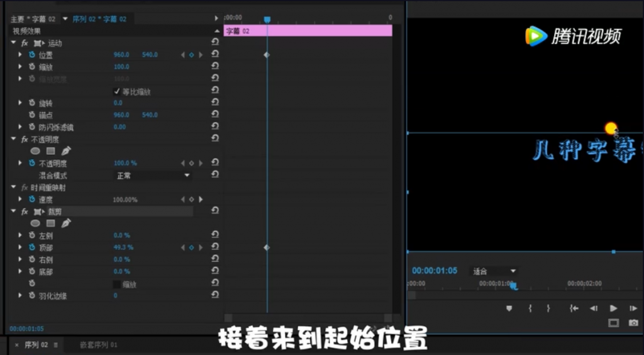Go to previous 位置 keyframe

tap(183, 55)
